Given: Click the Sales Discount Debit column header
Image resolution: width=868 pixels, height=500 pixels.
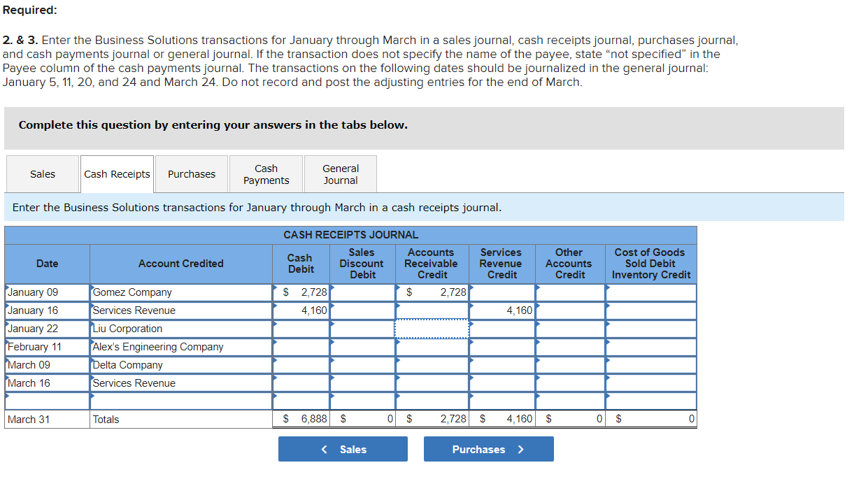Looking at the screenshot, I should (x=362, y=264).
